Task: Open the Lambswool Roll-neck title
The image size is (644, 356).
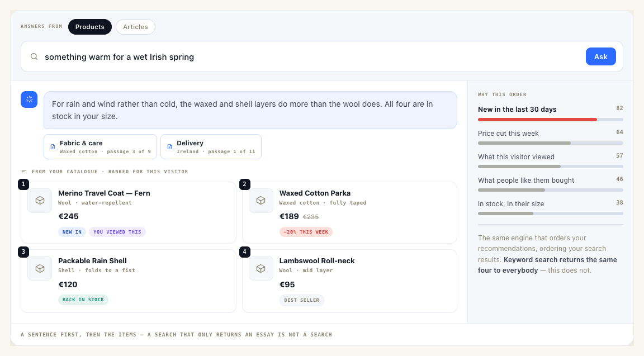Action: pos(317,261)
